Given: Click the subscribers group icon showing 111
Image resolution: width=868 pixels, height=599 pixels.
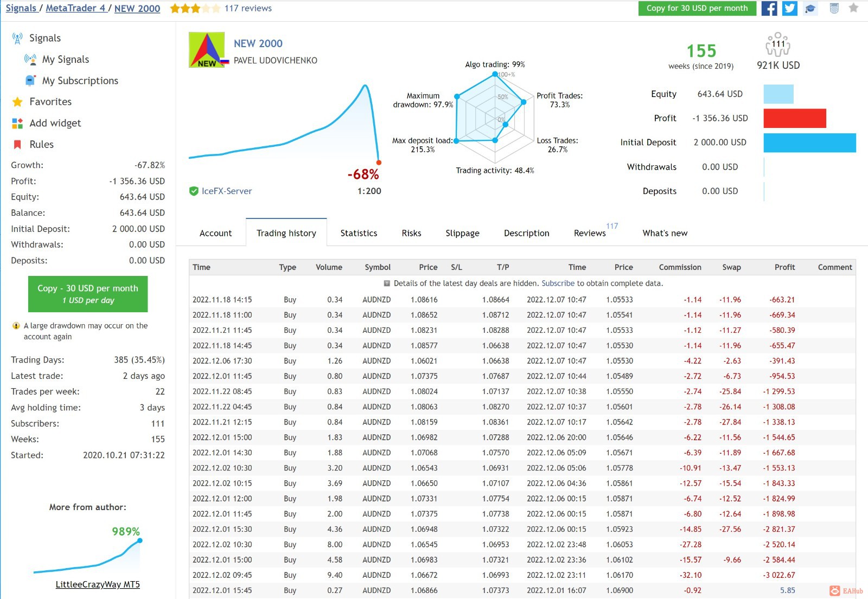Looking at the screenshot, I should 778,44.
